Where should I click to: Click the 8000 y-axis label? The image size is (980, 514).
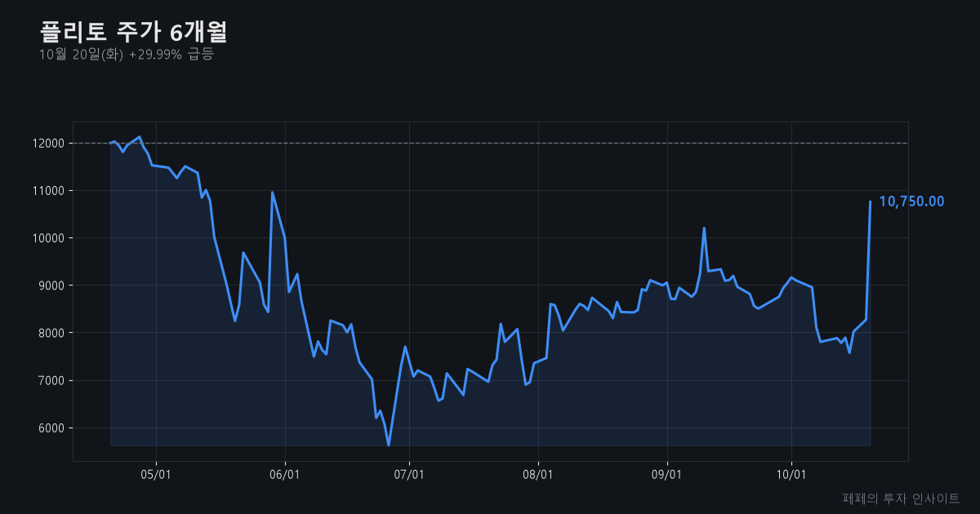51,333
